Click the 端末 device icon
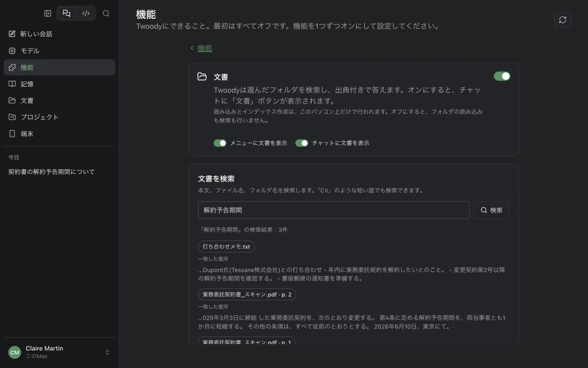 (12, 133)
